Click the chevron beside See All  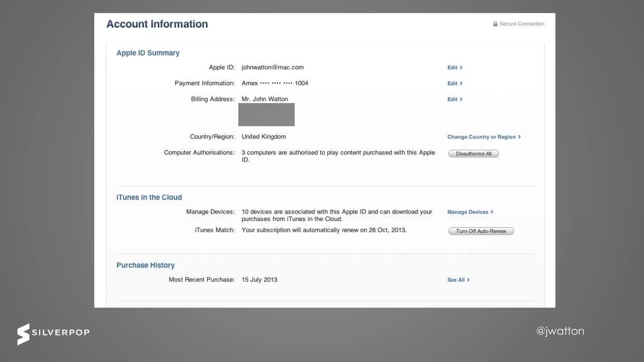468,280
